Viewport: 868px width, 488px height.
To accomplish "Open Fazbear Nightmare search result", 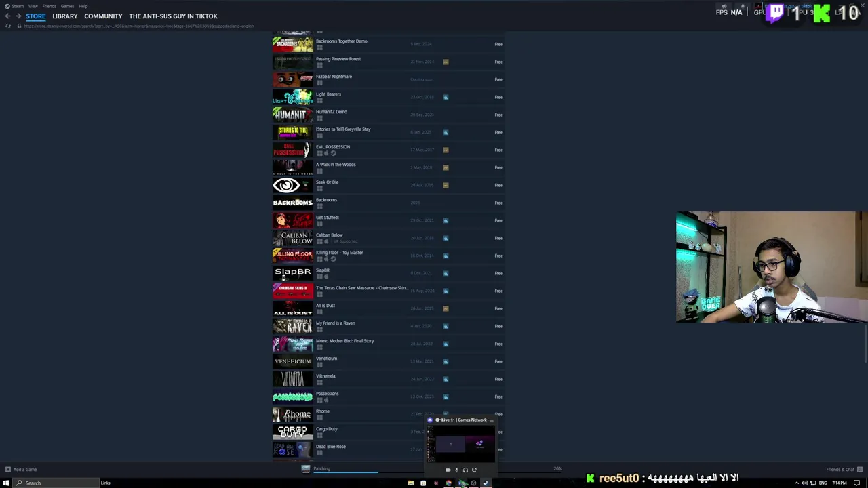I will coord(388,79).
